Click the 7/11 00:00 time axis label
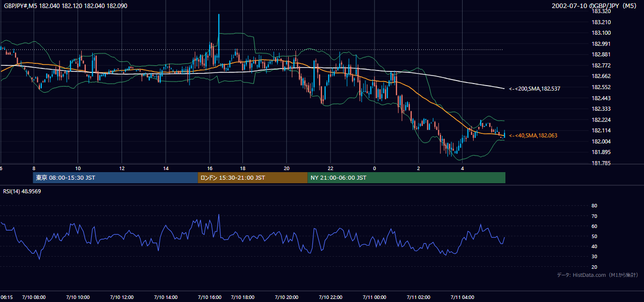This screenshot has height=302, width=644. pos(374,297)
